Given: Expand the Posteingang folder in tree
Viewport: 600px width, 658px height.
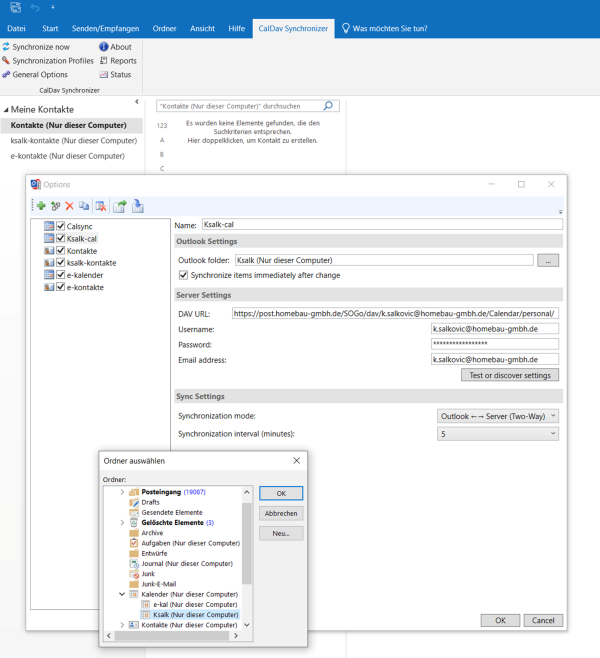Looking at the screenshot, I should click(x=122, y=492).
